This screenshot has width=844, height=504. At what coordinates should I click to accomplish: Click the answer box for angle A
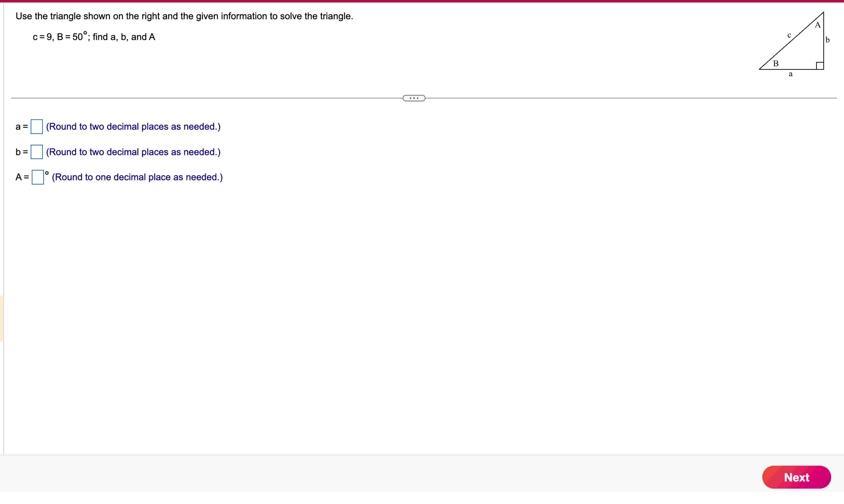pos(38,177)
